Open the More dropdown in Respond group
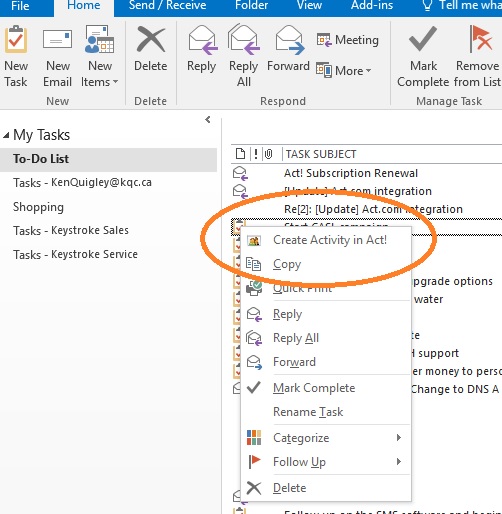Screen dimensions: 502x514 pos(343,70)
